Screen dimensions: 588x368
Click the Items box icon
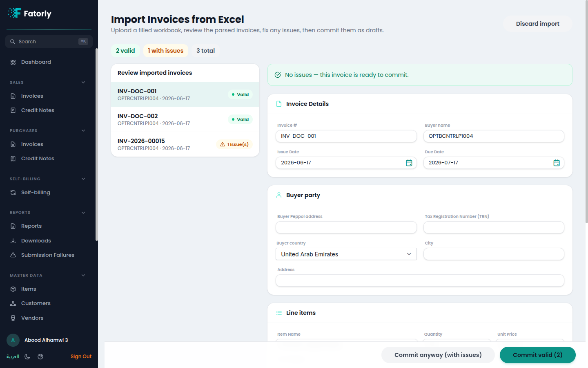tap(13, 289)
